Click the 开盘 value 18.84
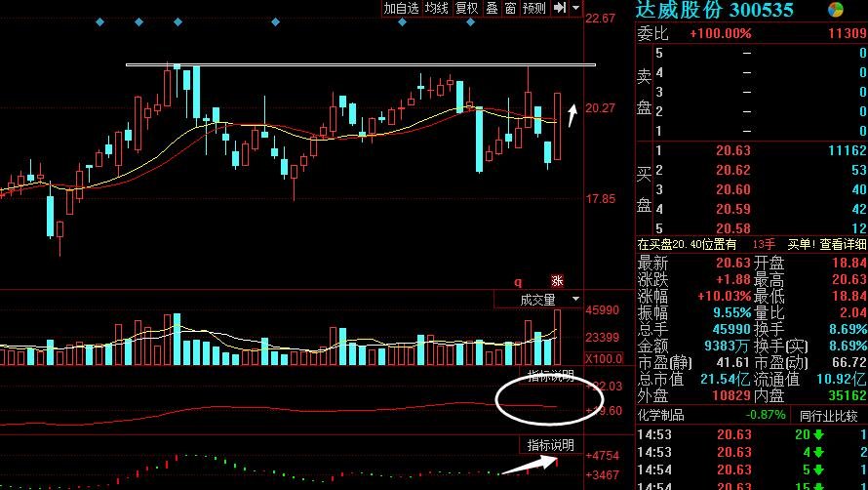The height and width of the screenshot is (490, 868). (848, 263)
